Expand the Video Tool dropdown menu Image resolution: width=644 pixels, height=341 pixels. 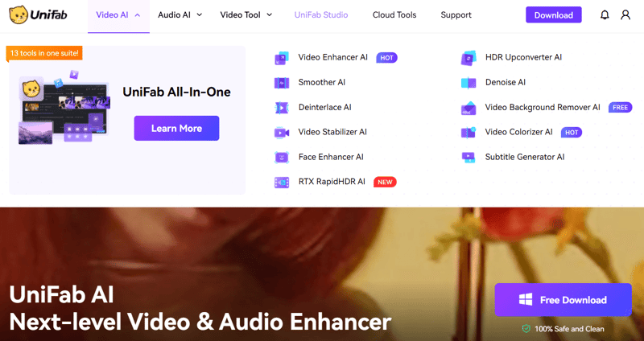click(246, 15)
